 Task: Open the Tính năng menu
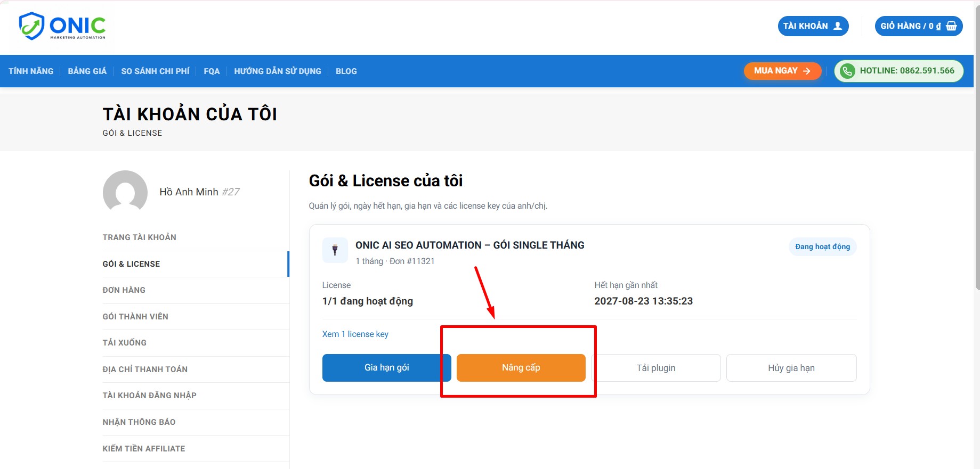[x=31, y=71]
